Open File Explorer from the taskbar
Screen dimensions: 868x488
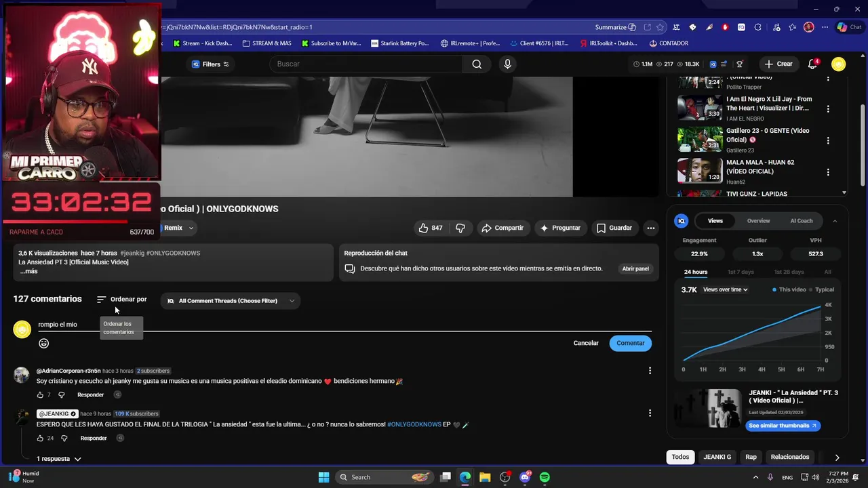point(485,477)
